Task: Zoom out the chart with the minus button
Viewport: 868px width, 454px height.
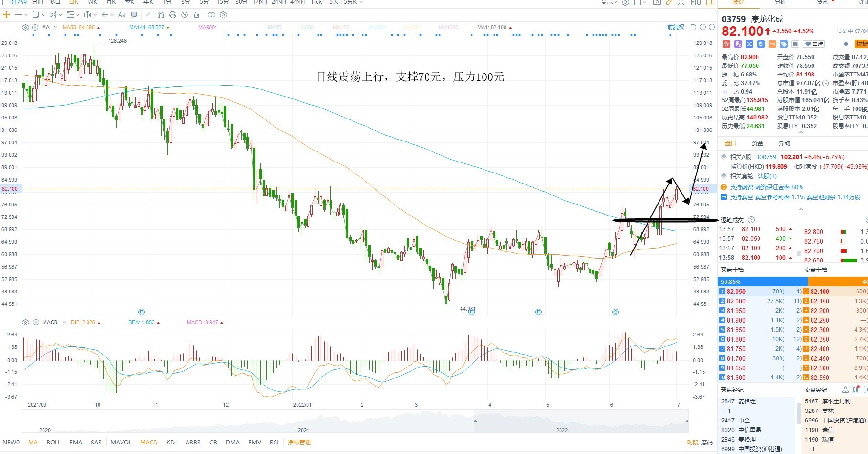Action: tap(703, 27)
